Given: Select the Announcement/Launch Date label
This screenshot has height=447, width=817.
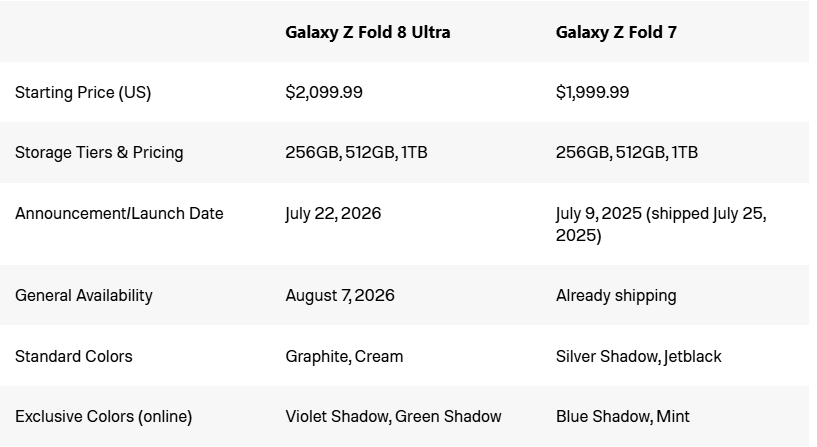Looking at the screenshot, I should [119, 214].
